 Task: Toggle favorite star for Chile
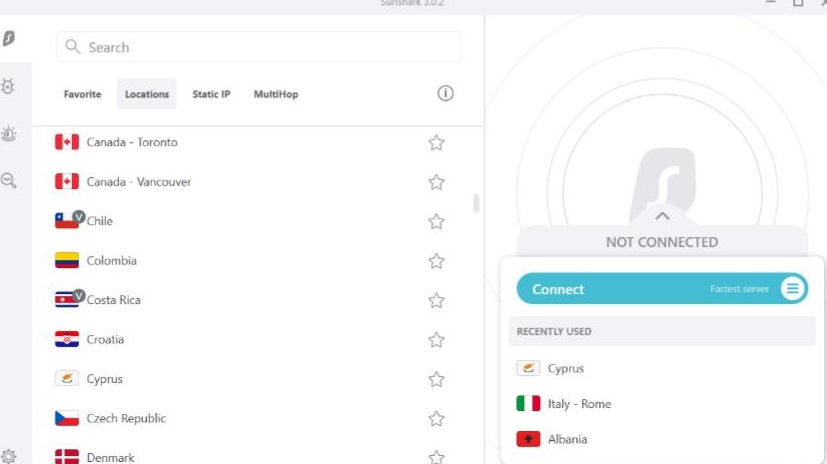pos(436,221)
